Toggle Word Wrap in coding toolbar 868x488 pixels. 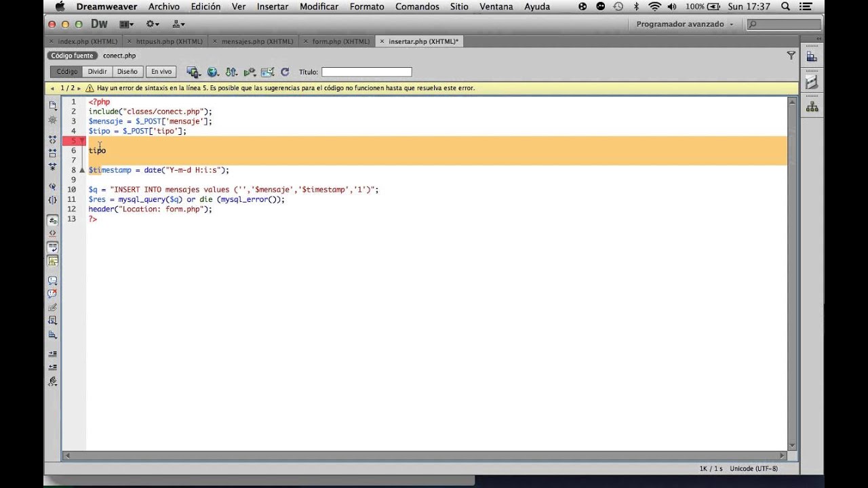click(x=52, y=247)
